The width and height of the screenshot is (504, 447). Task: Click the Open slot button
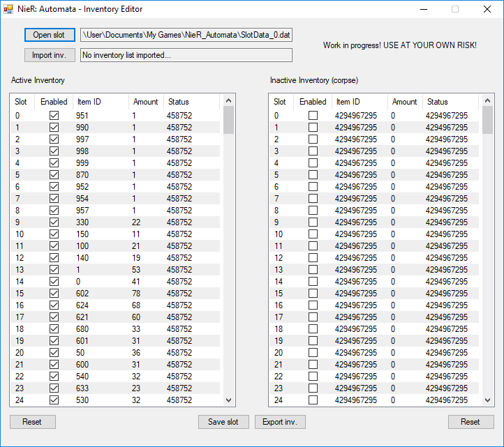[50, 35]
